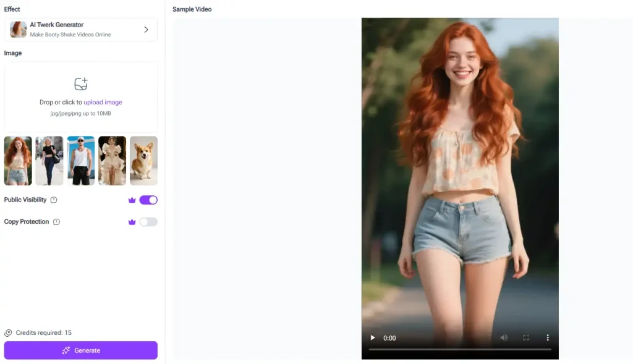The image size is (633, 364).
Task: Select the red-haired woman sample image
Action: pos(17,160)
